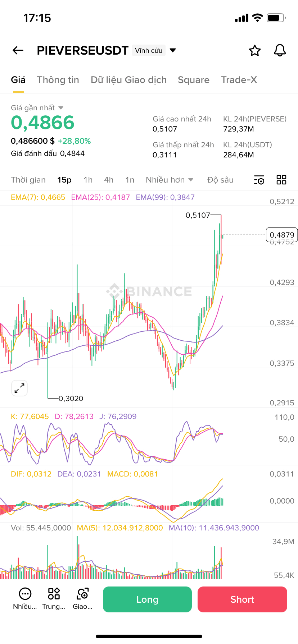Tap EMA(25): 0,4187 indicator label
Viewport: 298px width, 644px height.
click(100, 197)
